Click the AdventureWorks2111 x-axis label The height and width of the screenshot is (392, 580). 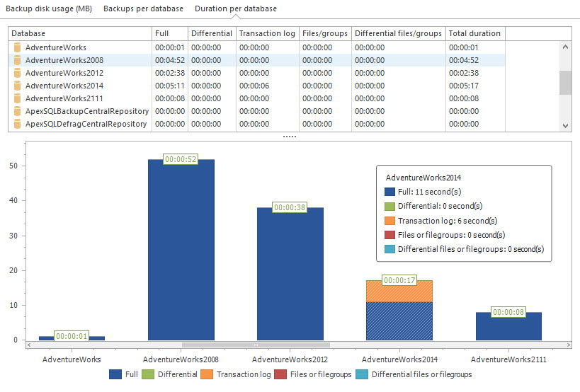click(508, 359)
